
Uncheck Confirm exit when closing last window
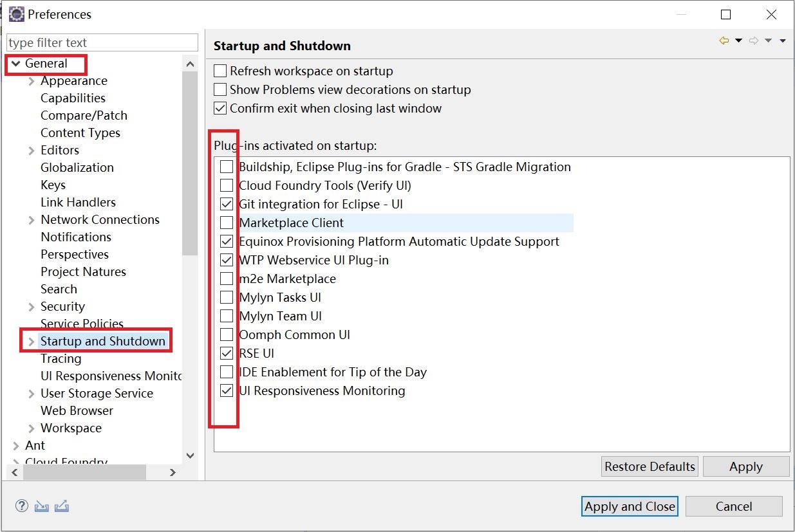tap(221, 109)
